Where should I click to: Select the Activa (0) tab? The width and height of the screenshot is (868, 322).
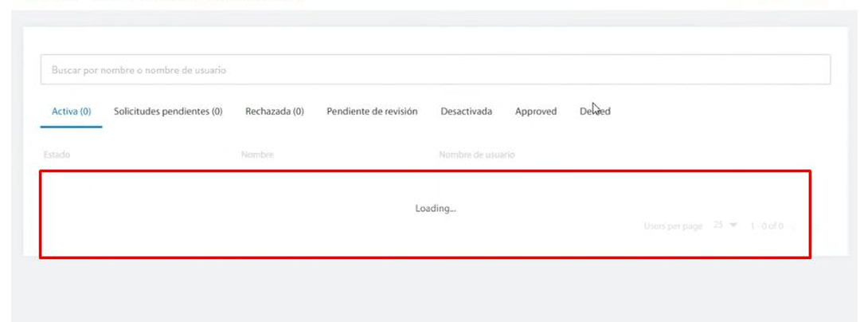click(x=71, y=112)
